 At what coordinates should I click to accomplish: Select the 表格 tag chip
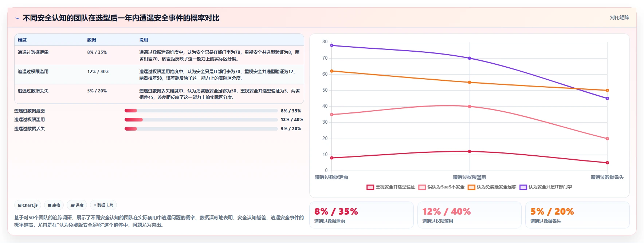(x=54, y=205)
